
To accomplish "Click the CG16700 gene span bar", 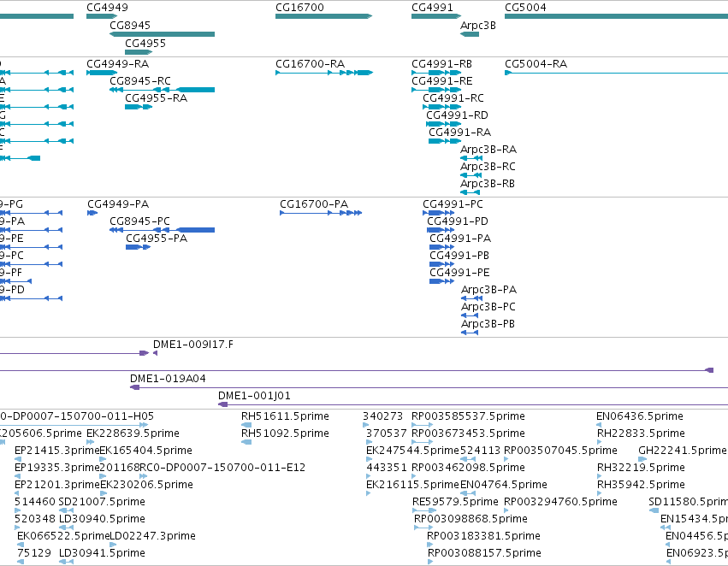I will point(323,16).
